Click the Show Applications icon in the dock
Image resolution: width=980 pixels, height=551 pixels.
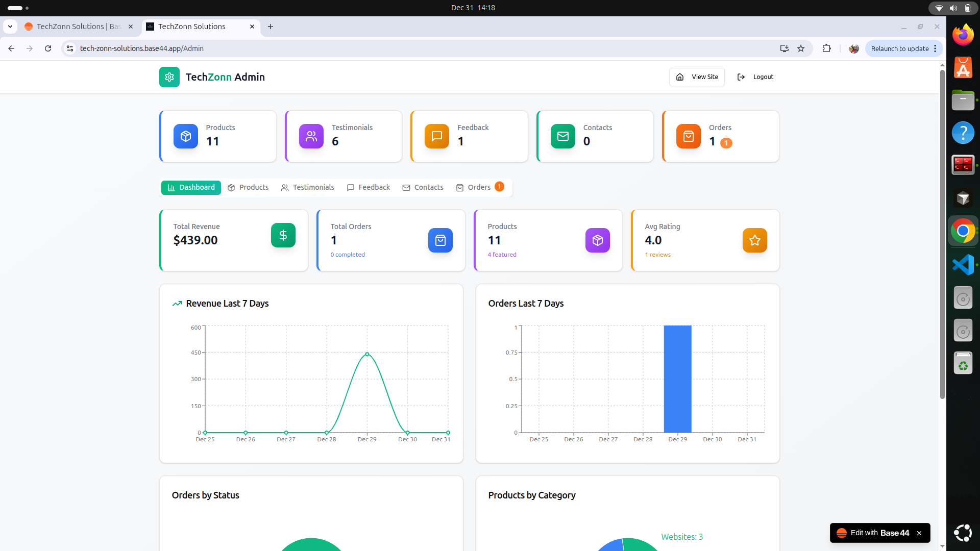(963, 533)
